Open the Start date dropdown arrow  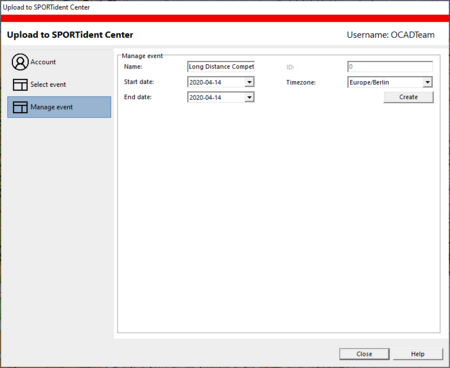click(249, 82)
